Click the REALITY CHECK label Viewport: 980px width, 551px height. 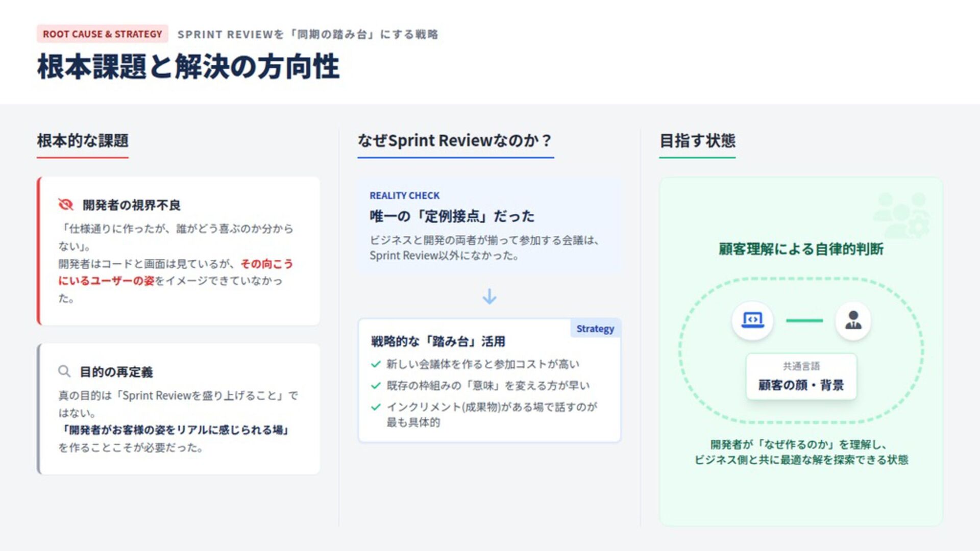click(x=404, y=195)
